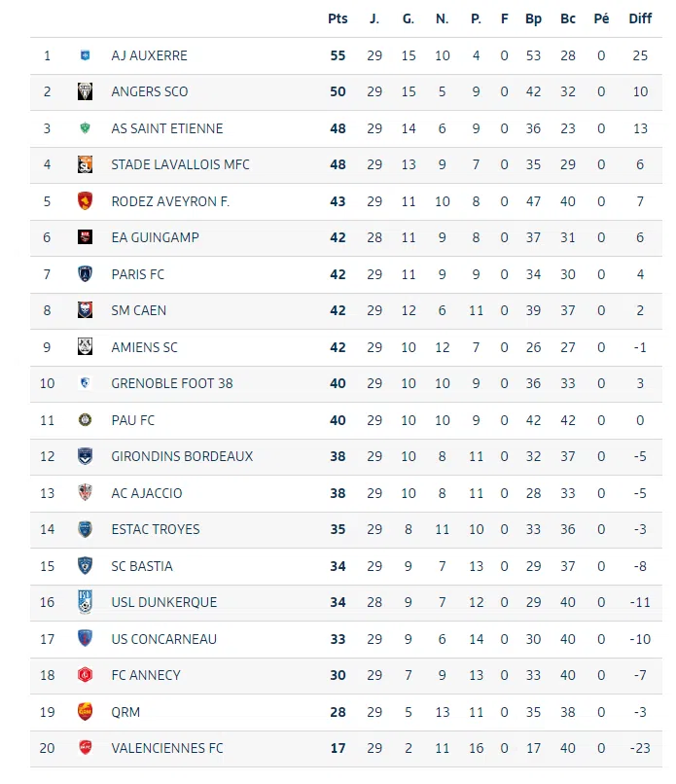676x784 pixels.
Task: Select the Grenoble Foot 38 team name
Action: pyautogui.click(x=172, y=383)
